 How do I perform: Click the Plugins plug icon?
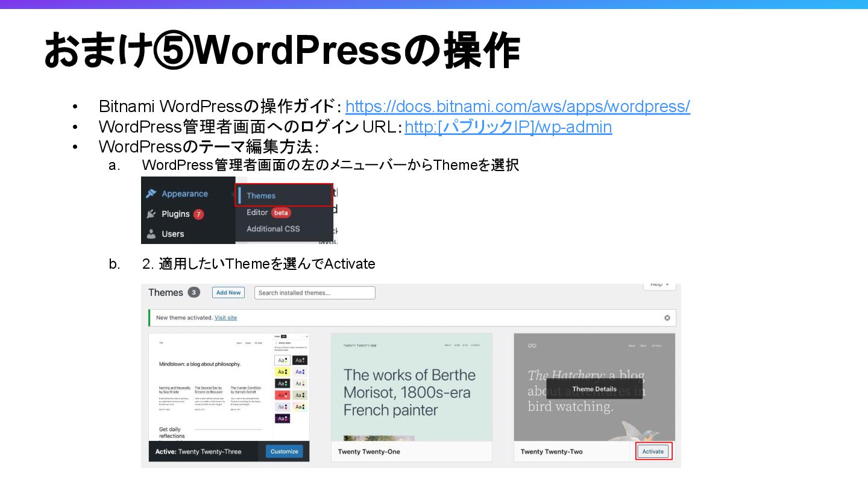point(151,214)
